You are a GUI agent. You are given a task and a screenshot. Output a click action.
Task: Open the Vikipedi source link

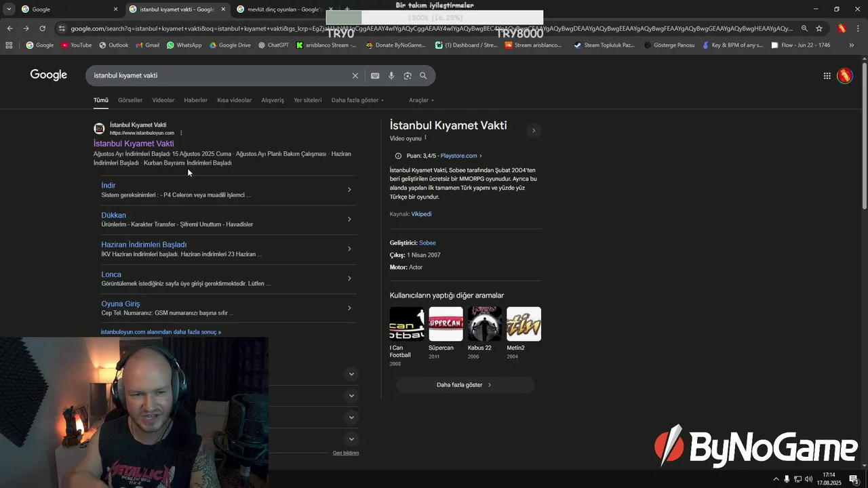421,214
